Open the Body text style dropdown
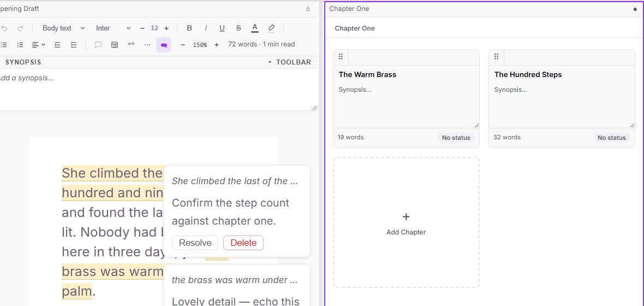The image size is (644, 306). pos(64,28)
